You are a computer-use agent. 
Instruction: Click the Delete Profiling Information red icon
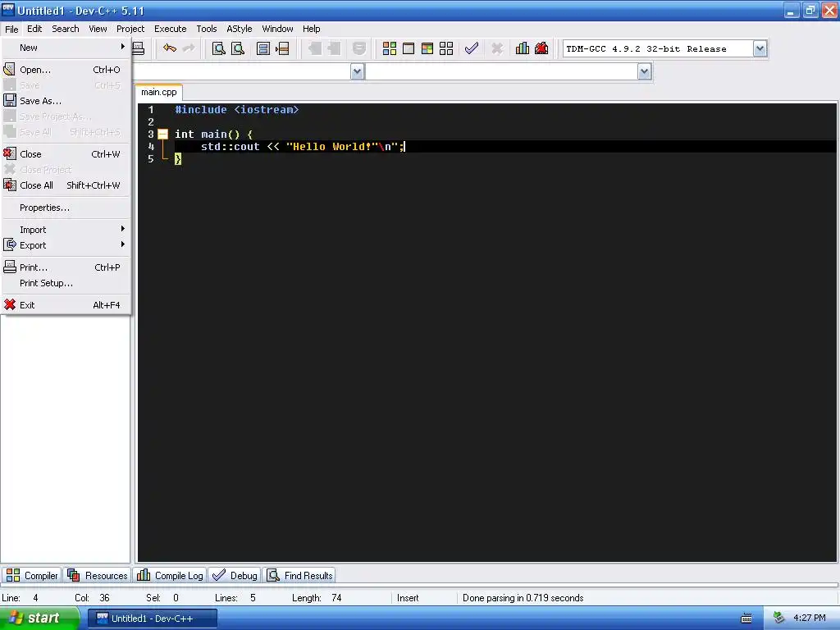541,48
